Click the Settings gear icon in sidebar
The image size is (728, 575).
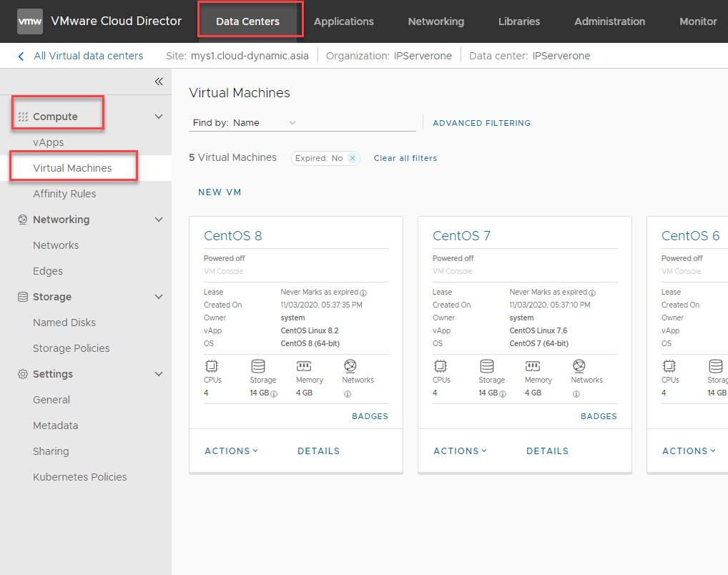[23, 374]
